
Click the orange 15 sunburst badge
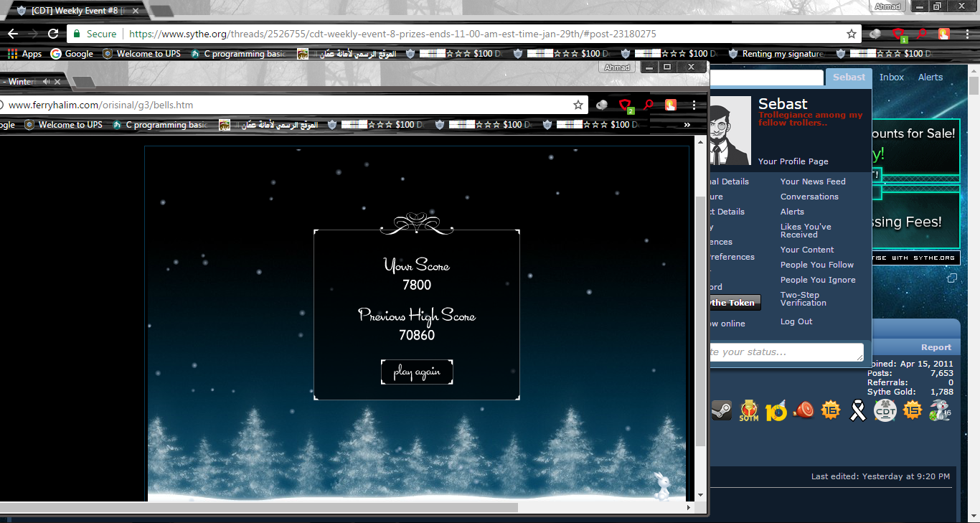pos(913,410)
